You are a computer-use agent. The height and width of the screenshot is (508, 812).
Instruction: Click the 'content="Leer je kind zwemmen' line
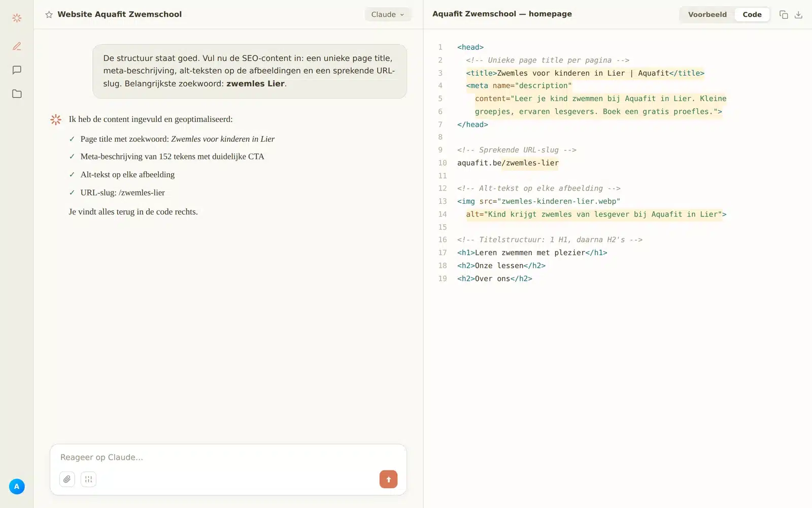[601, 99]
